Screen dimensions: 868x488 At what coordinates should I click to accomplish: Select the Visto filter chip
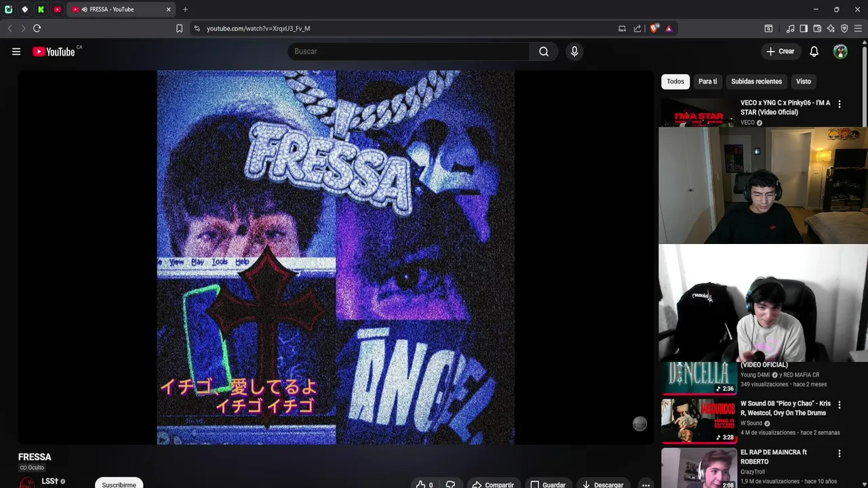coord(804,81)
